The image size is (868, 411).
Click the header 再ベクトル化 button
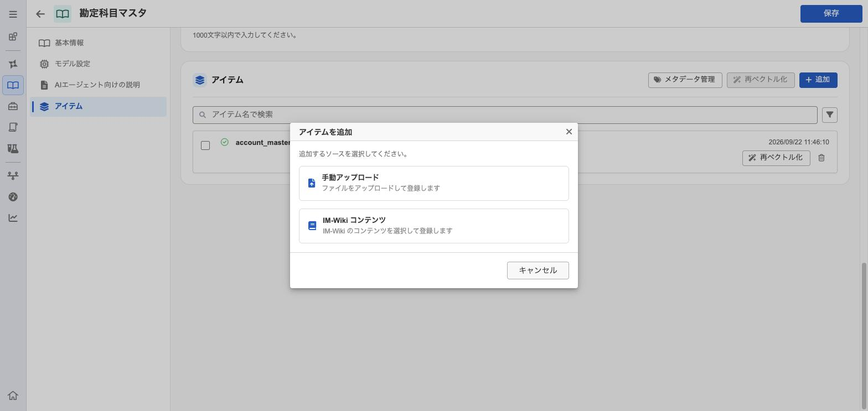tap(760, 80)
